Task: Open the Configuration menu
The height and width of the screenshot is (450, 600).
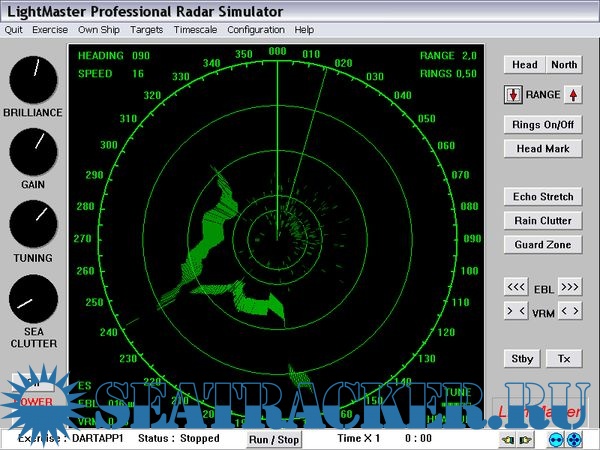Action: click(256, 30)
